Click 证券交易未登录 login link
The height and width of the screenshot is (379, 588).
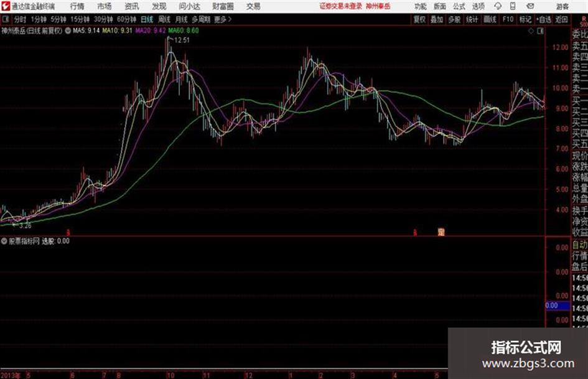(340, 6)
